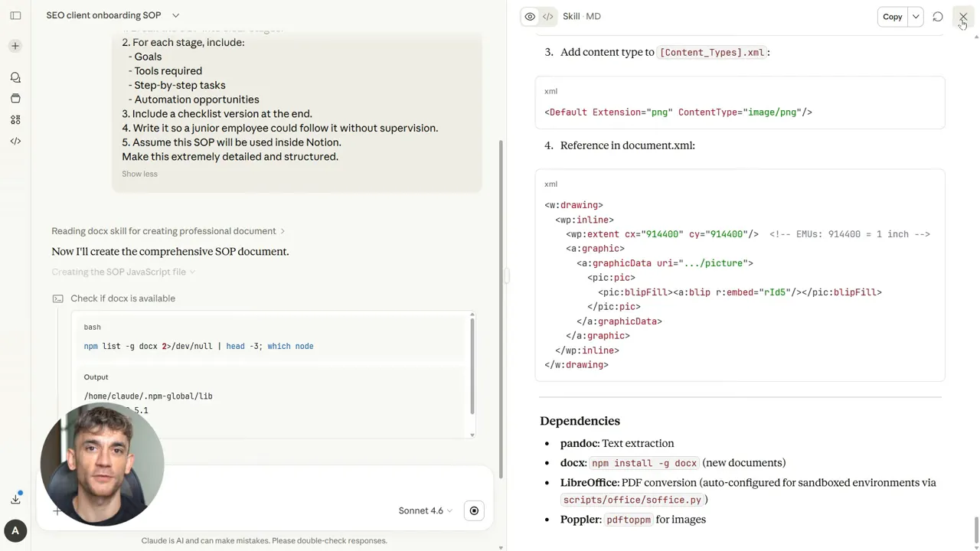Click Check if docx is available step

pos(122,298)
